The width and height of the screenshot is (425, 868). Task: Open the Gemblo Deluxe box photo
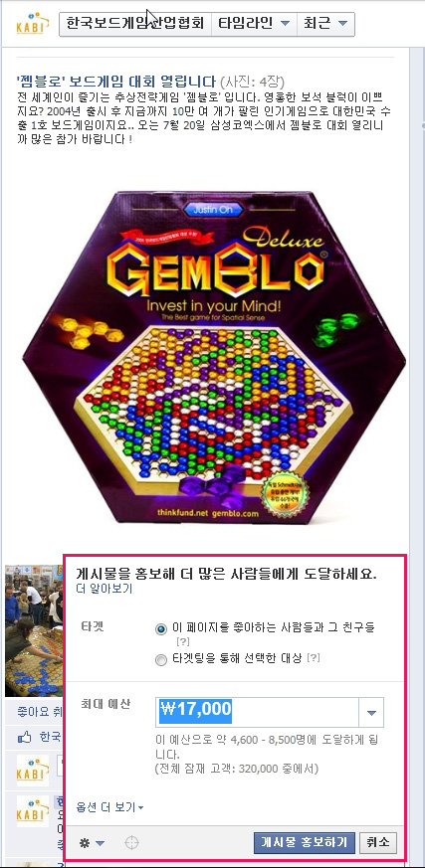tap(213, 357)
